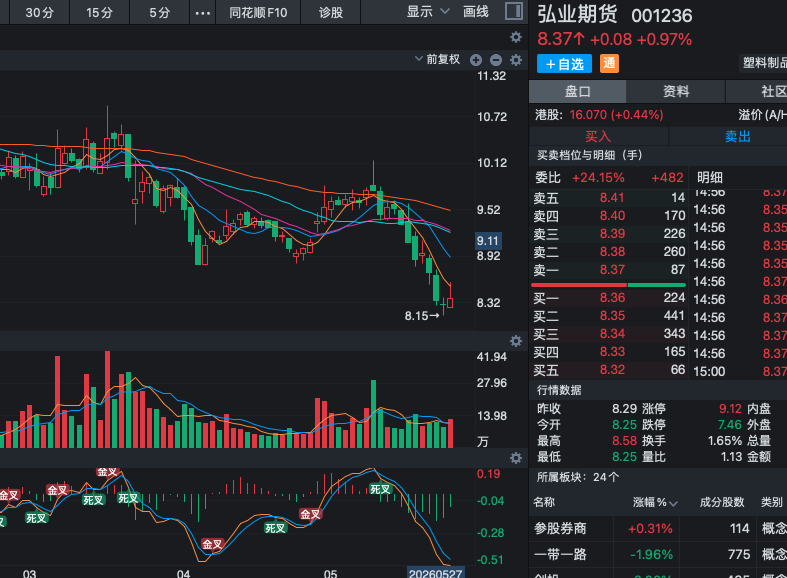This screenshot has width=787, height=578.
Task: Open the 诊股 stock diagnosis
Action: click(331, 12)
